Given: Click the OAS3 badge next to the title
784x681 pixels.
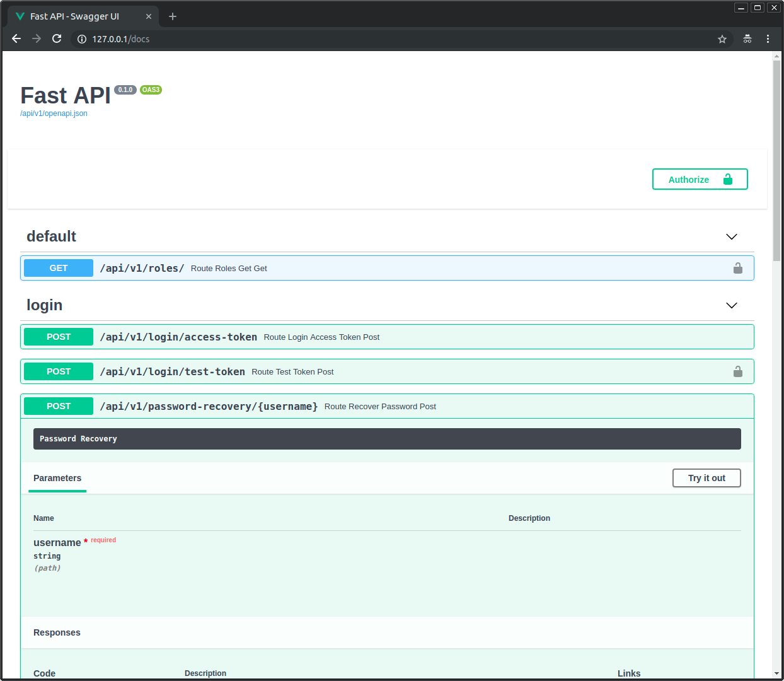Looking at the screenshot, I should (151, 90).
